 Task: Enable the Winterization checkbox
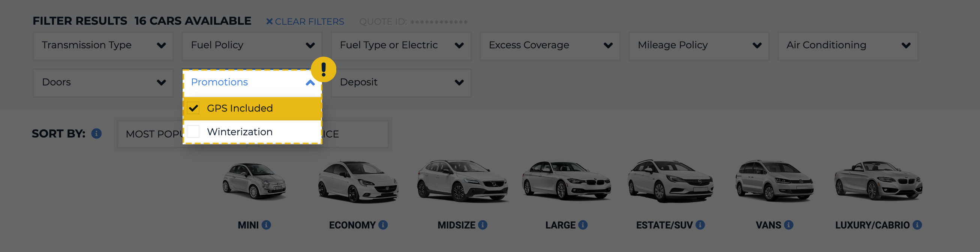click(193, 132)
